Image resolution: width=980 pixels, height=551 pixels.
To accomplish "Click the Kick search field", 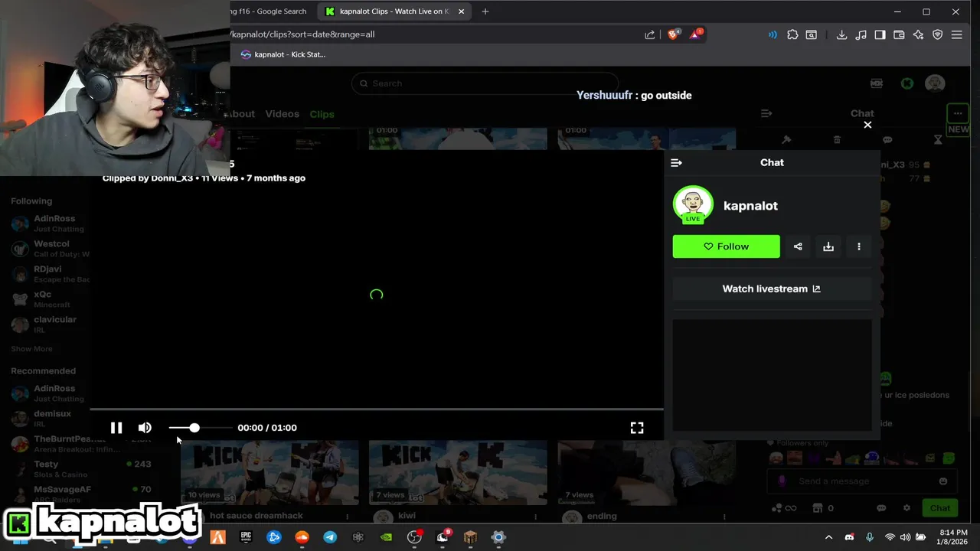I will [485, 83].
